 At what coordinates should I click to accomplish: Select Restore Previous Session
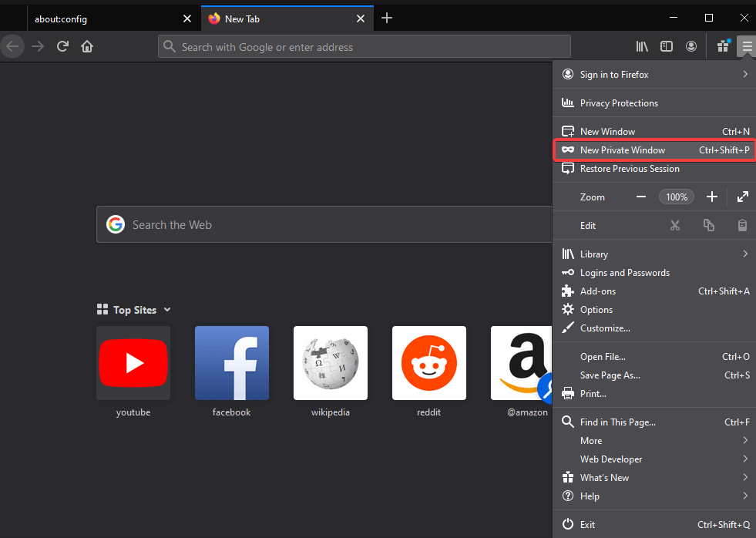(x=654, y=169)
